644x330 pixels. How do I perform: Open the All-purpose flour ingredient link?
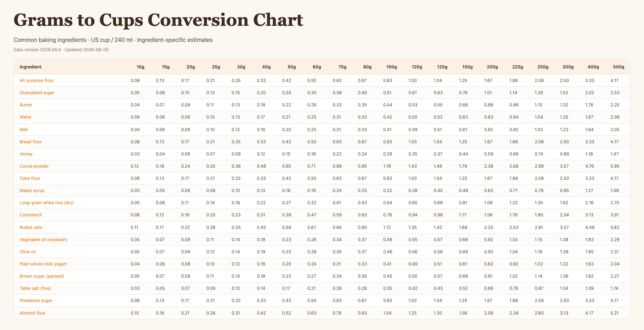point(37,81)
